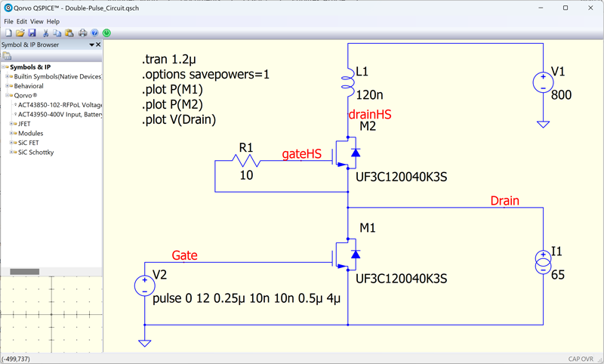Image resolution: width=604 pixels, height=364 pixels.
Task: Select voltage source V2 symbol
Action: (145, 285)
